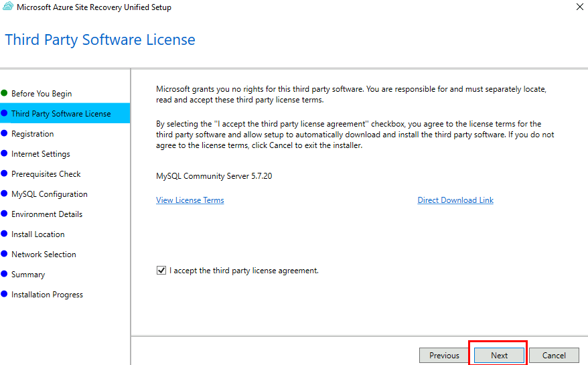Click the blue dot beside Installation Progress
Image resolution: width=588 pixels, height=365 pixels.
pos(4,294)
